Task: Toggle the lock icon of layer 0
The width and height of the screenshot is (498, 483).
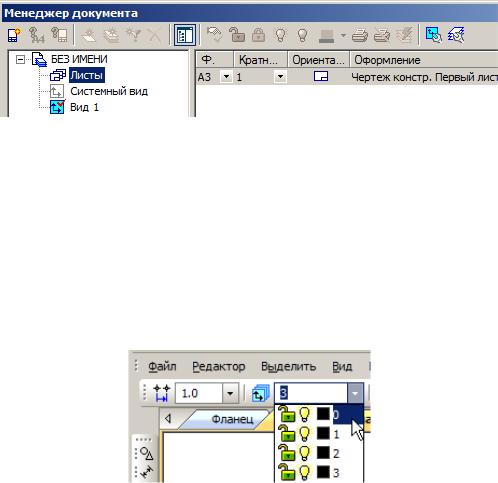Action: pos(287,414)
